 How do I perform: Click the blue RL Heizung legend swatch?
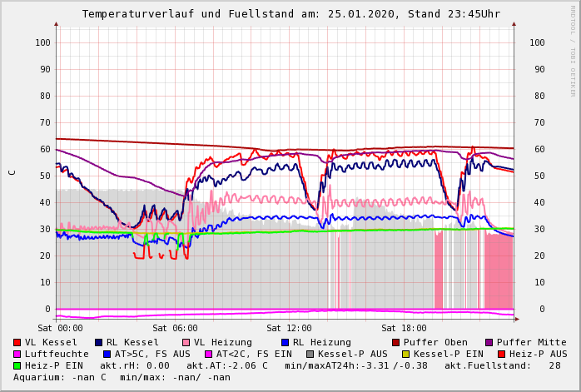285,342
